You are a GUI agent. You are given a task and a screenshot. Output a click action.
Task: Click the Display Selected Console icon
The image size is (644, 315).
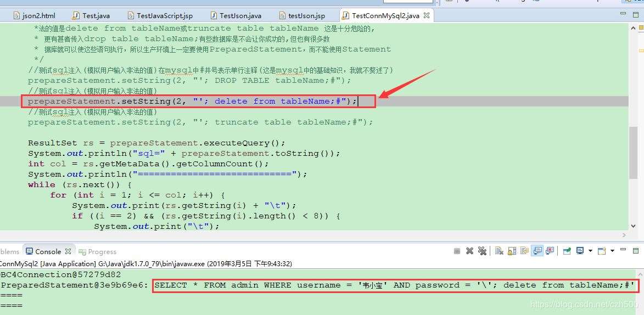coord(580,251)
